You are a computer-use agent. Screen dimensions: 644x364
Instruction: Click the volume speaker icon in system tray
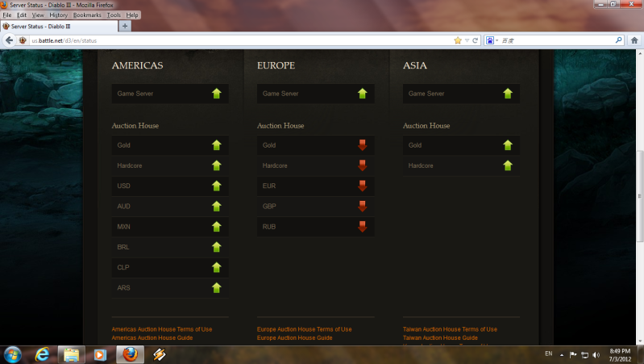point(596,354)
